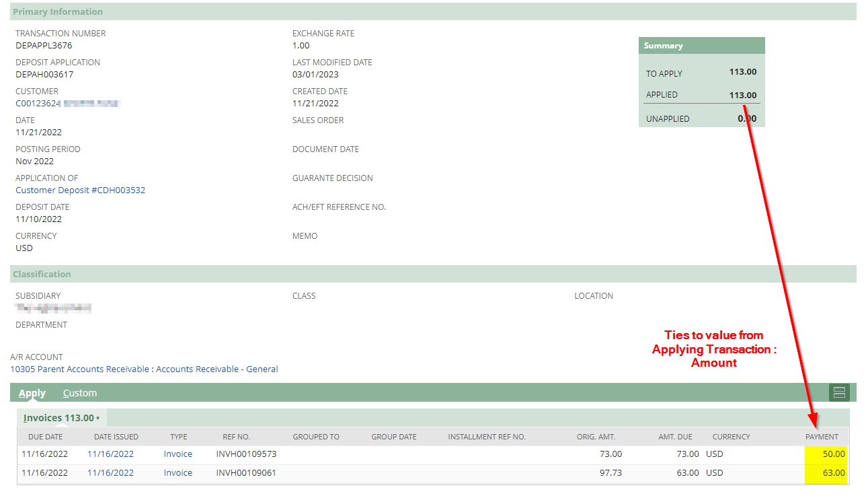
Task: Select amount due 63.00 for invoice INVH00109061
Action: pos(687,473)
